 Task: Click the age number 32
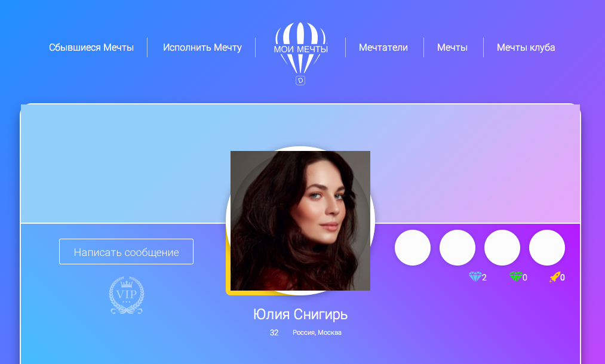tap(274, 333)
